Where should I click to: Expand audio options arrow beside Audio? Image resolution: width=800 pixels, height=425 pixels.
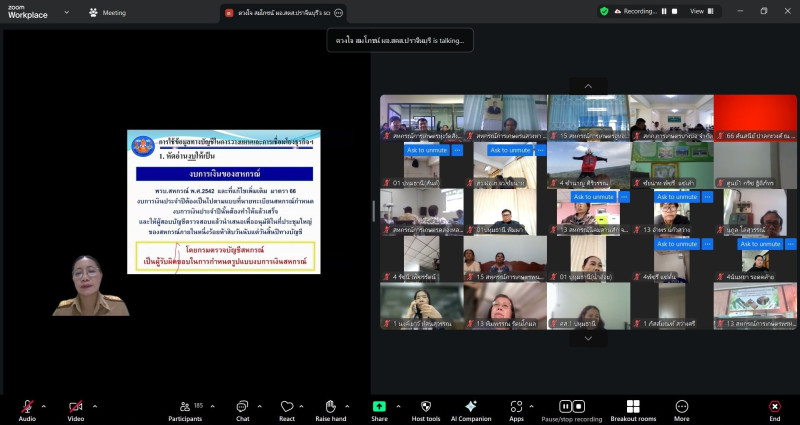pyautogui.click(x=44, y=405)
